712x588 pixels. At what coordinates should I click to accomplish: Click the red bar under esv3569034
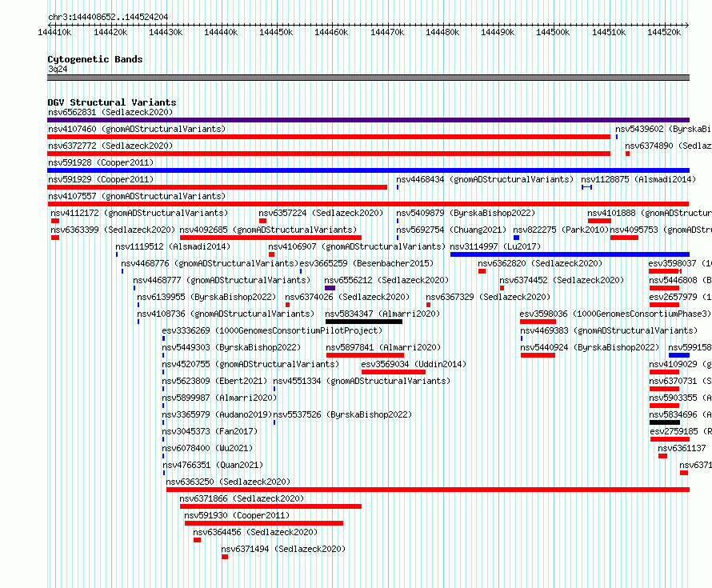394,372
